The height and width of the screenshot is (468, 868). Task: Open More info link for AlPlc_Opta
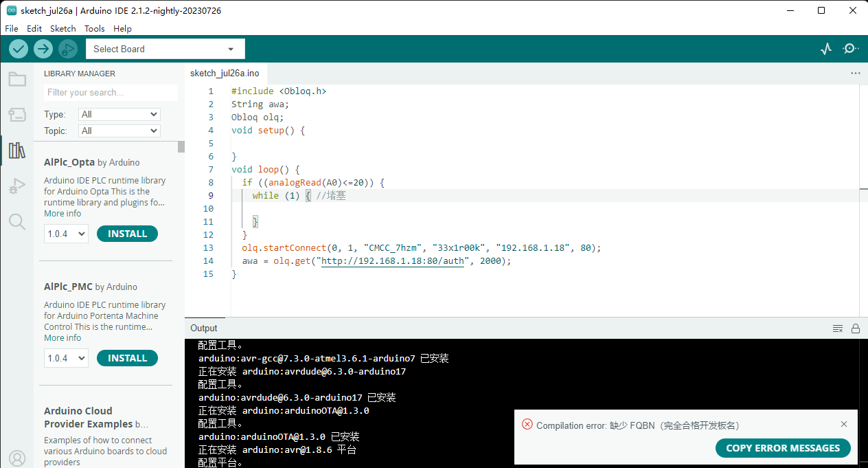[62, 214]
